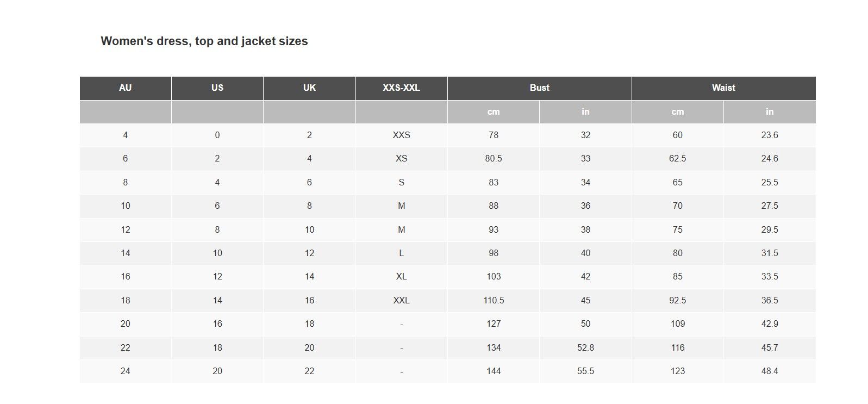The image size is (868, 404).
Task: Click the Waist header cell
Action: [x=724, y=88]
